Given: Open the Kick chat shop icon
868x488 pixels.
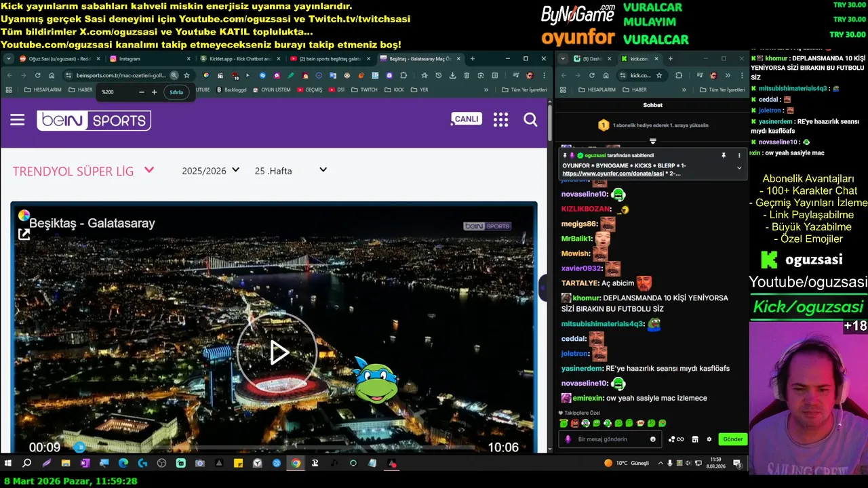Looking at the screenshot, I should (695, 439).
